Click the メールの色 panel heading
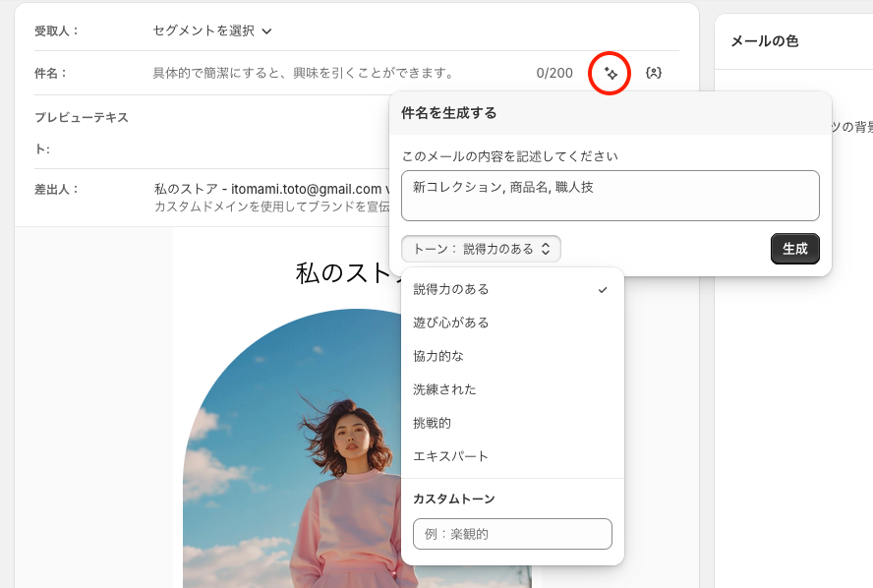The image size is (873, 588). pyautogui.click(x=765, y=41)
